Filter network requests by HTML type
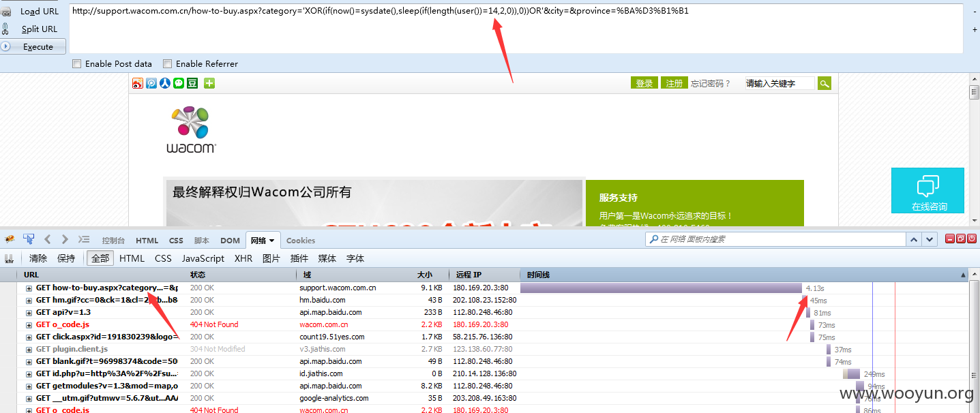The image size is (980, 413). point(132,258)
